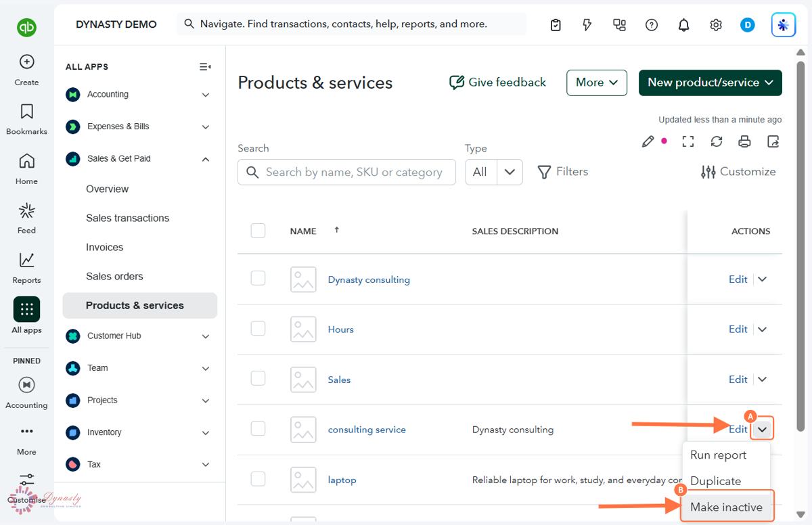The height and width of the screenshot is (525, 812).
Task: Check the Sales row checkbox
Action: [x=258, y=378]
